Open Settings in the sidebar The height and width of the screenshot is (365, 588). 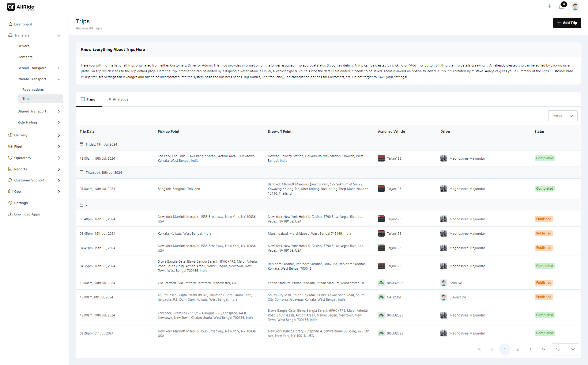coord(21,203)
